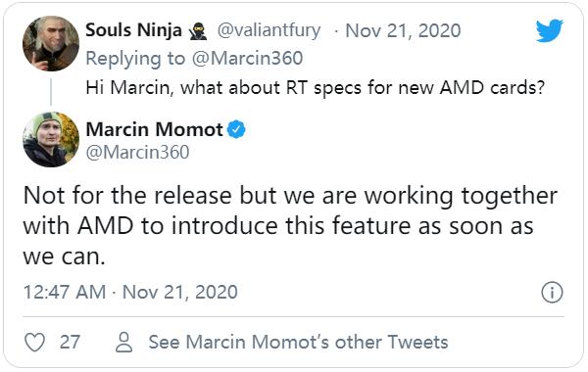Click the Souls Ninja display name
The width and height of the screenshot is (588, 372).
(x=134, y=30)
